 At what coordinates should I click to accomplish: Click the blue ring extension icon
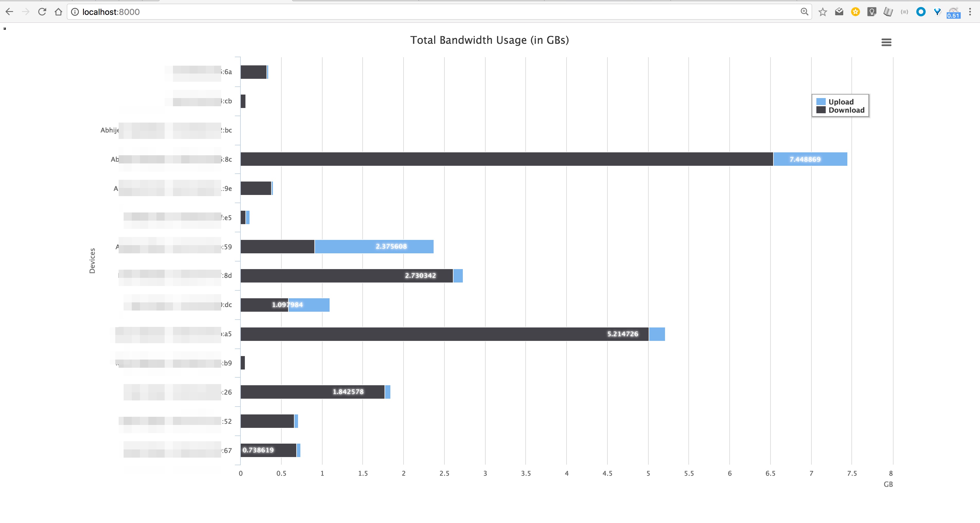click(x=921, y=12)
